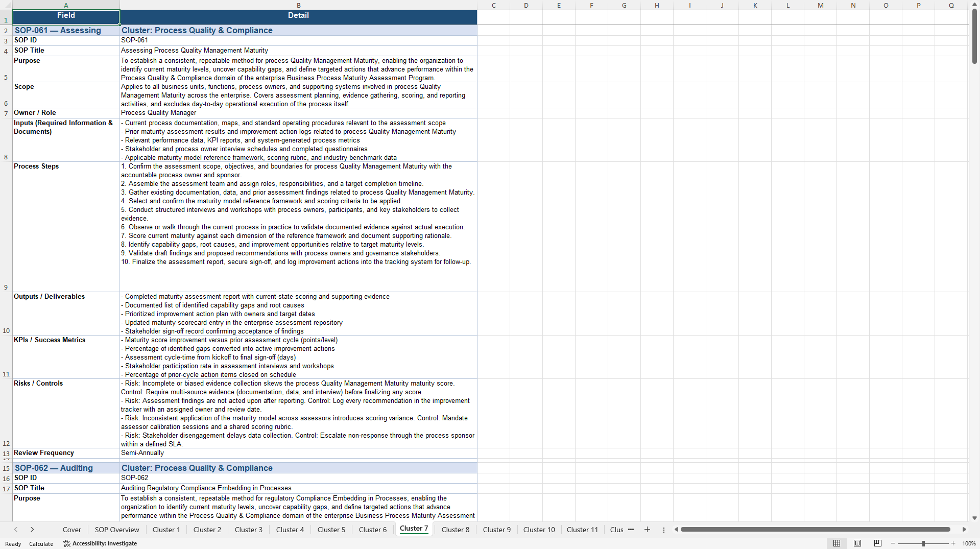This screenshot has width=980, height=549.
Task: Select the Field header cell
Action: coord(66,17)
